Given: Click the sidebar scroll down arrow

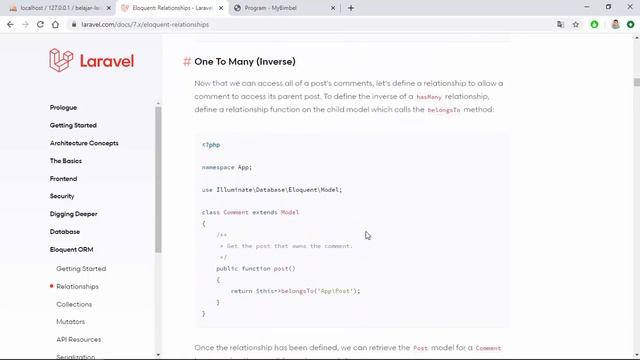Looking at the screenshot, I should (x=158, y=355).
